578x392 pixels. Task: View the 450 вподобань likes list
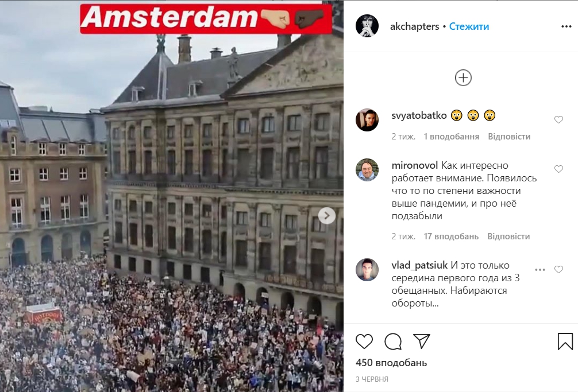391,363
